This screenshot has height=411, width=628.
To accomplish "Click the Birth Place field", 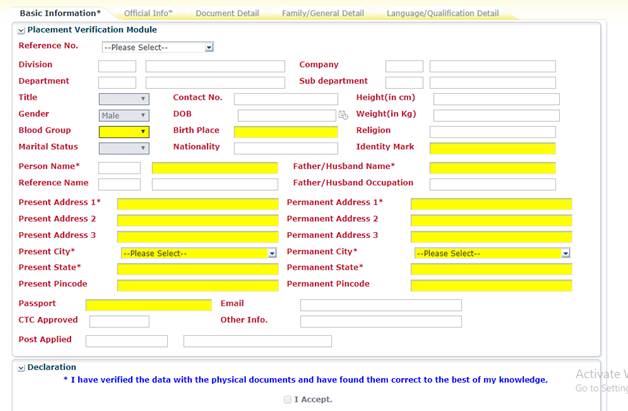I will pyautogui.click(x=286, y=132).
